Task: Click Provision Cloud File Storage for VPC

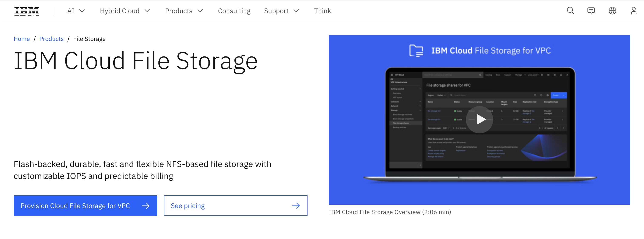Action: [76, 206]
